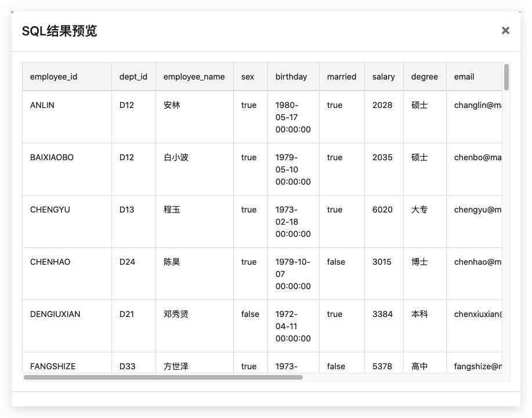Click the SQL结果预览 dialog title
Viewport: 532px width, 418px height.
point(59,31)
